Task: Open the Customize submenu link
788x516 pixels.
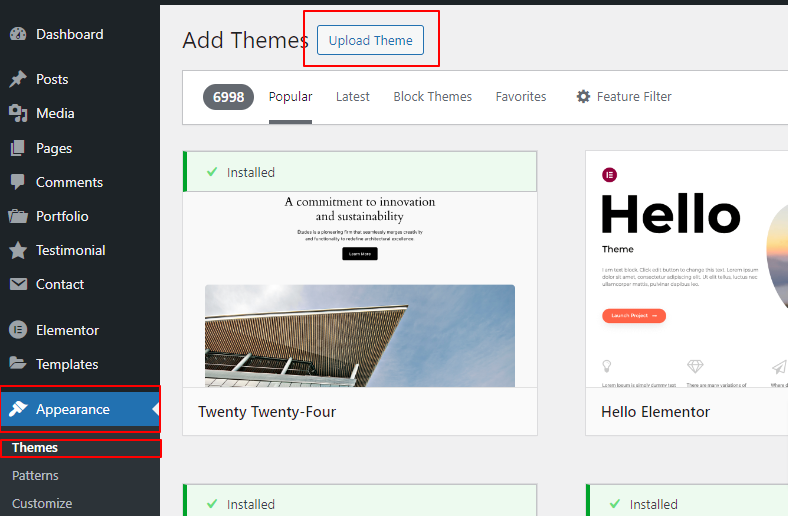Action: 42,503
